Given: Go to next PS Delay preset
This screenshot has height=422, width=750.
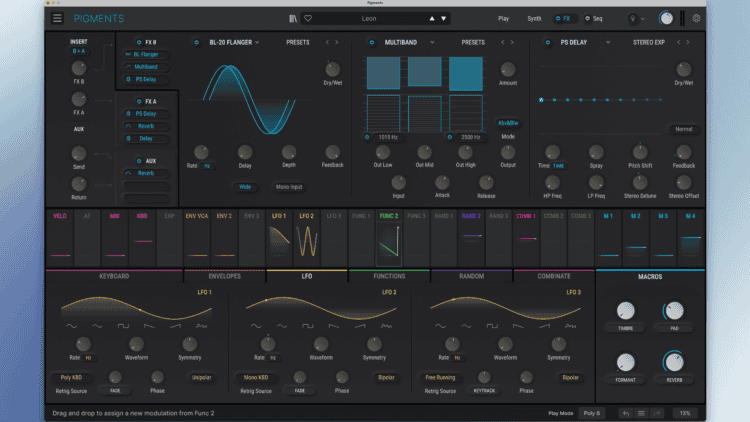Looking at the screenshot, I should (688, 43).
